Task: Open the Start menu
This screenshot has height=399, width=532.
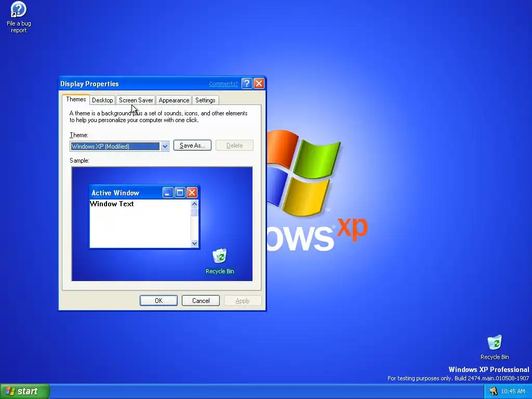Action: (25, 391)
